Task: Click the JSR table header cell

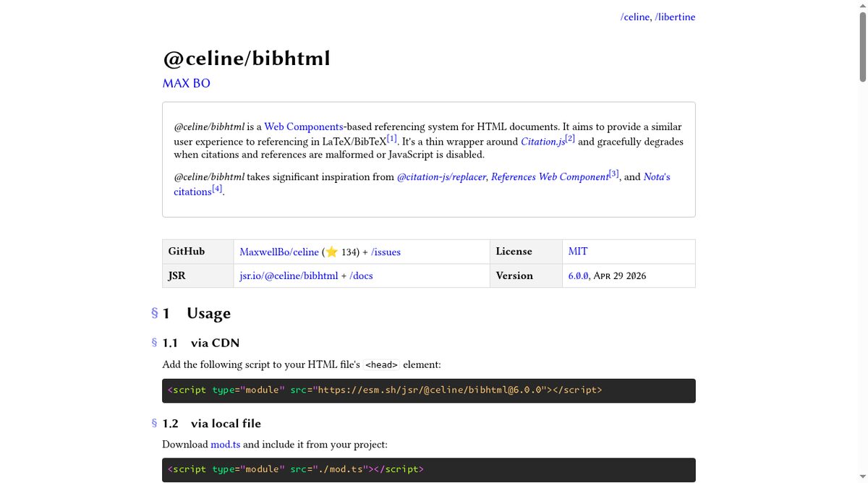Action: pos(197,275)
